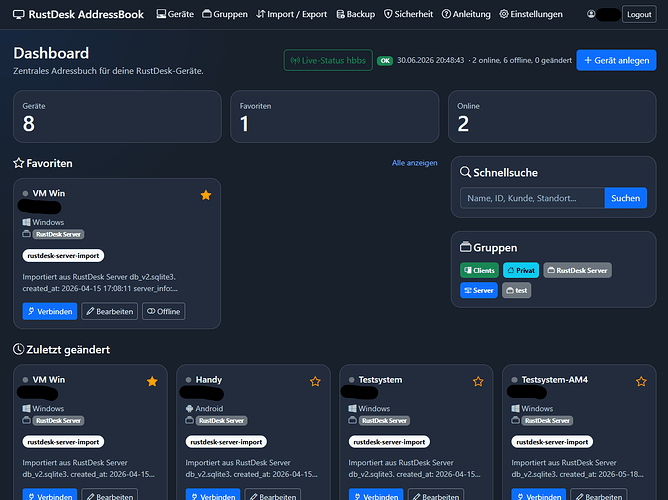Open the Geräte menu
Image resolution: width=668 pixels, height=500 pixels.
[175, 14]
